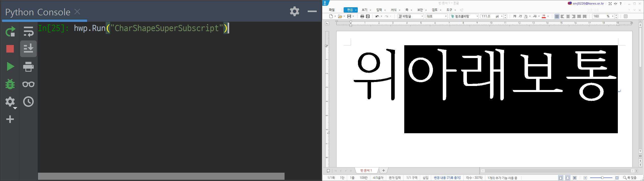This screenshot has width=644, height=181.
Task: Create a new document in Hangul
Action: [x=331, y=16]
